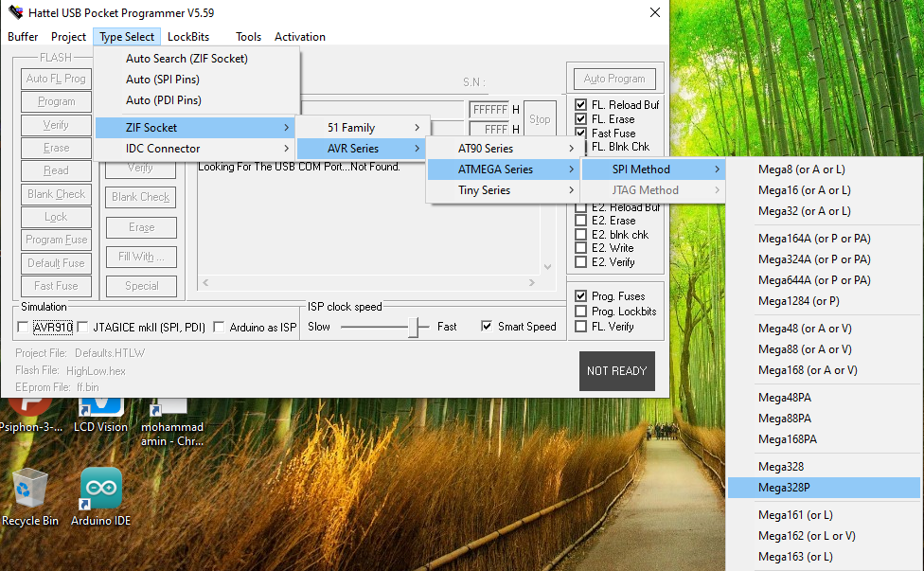Enable E2. Verify checkbox

[580, 262]
